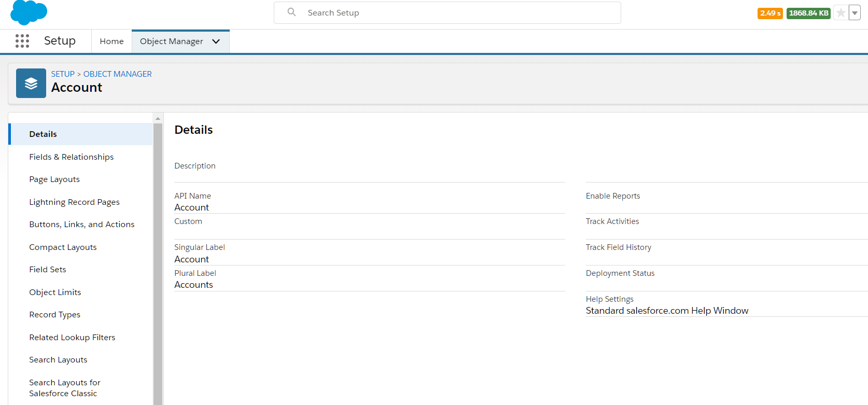Image resolution: width=868 pixels, height=405 pixels.
Task: Click the Details section heading
Action: [x=193, y=130]
